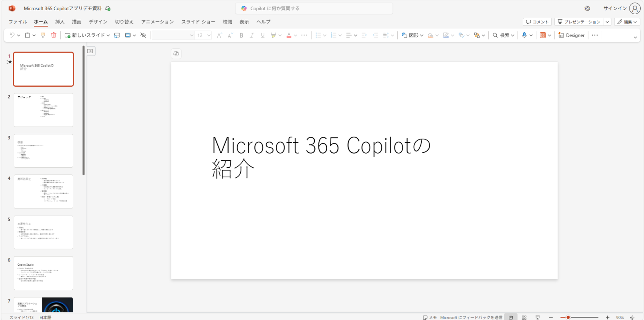
Task: Select the Format Painter icon
Action: pos(43,35)
